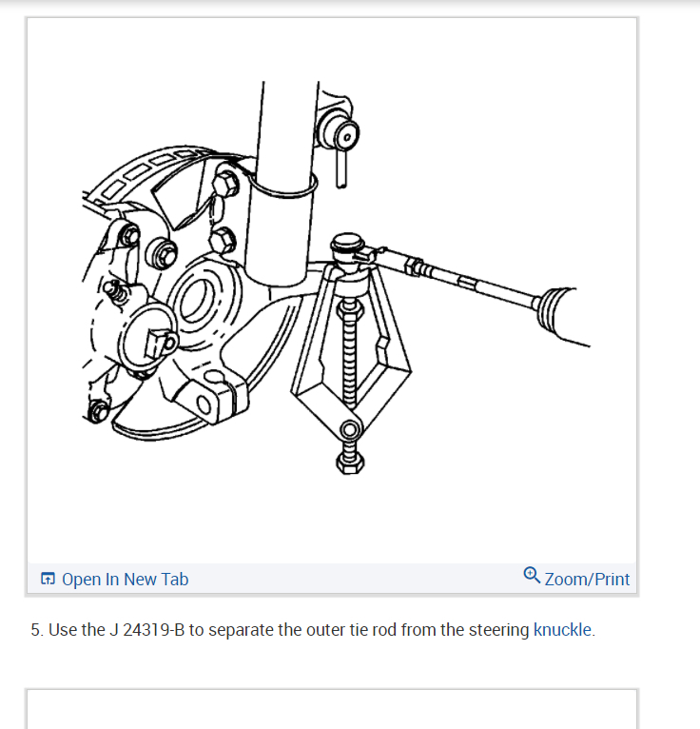Click the lower strut-to-knuckle bolt
Image resolution: width=700 pixels, height=729 pixels.
pos(223,241)
